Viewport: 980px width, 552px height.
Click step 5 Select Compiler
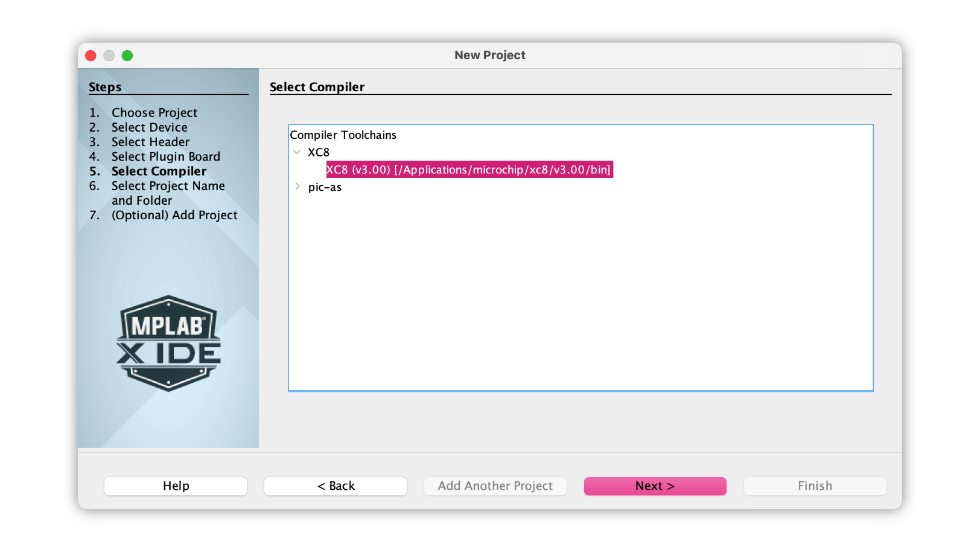click(159, 172)
